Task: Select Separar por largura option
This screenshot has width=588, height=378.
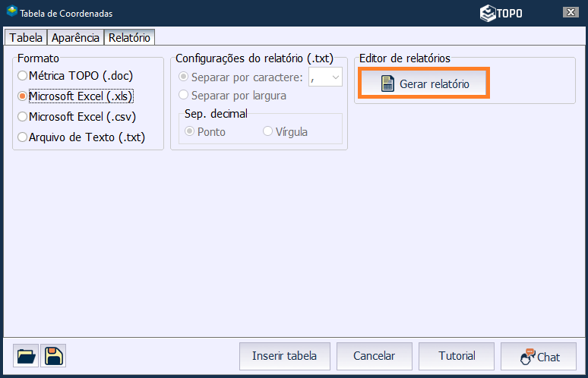Action: [183, 96]
